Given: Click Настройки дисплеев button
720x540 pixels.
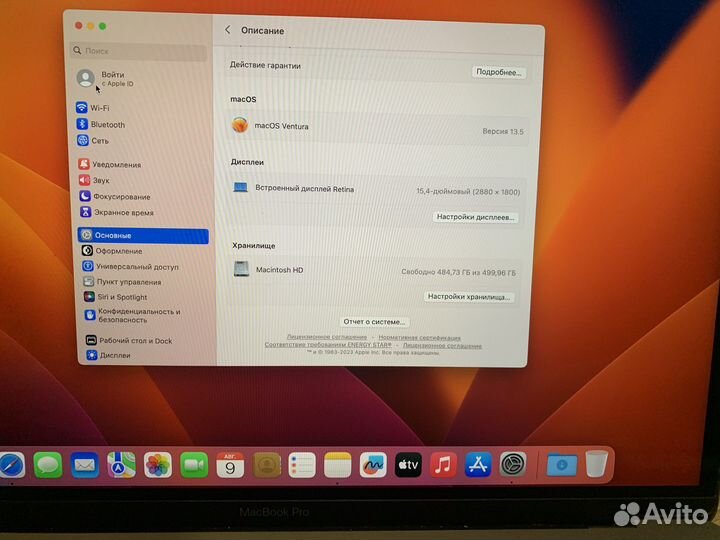Looking at the screenshot, I should [475, 217].
